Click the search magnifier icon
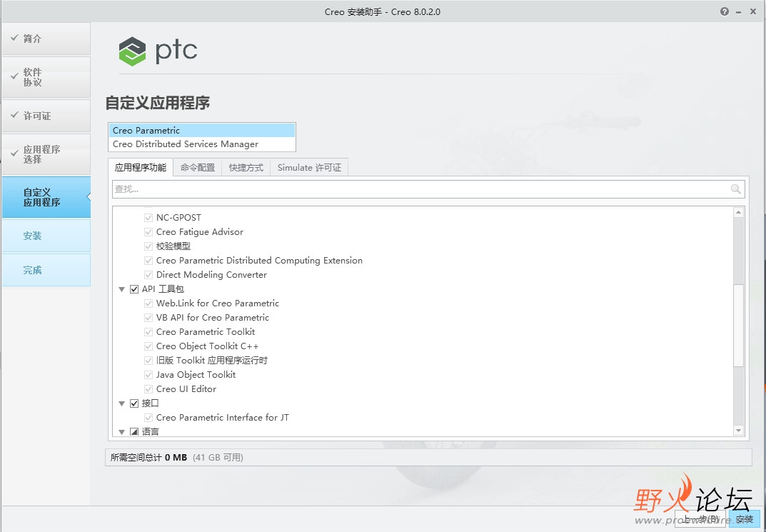766x532 pixels. 736,189
